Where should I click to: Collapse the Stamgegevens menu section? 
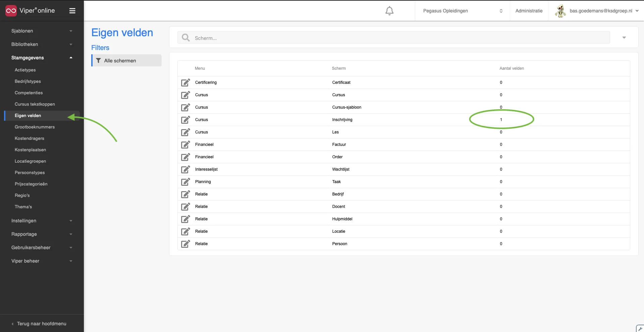pos(42,58)
